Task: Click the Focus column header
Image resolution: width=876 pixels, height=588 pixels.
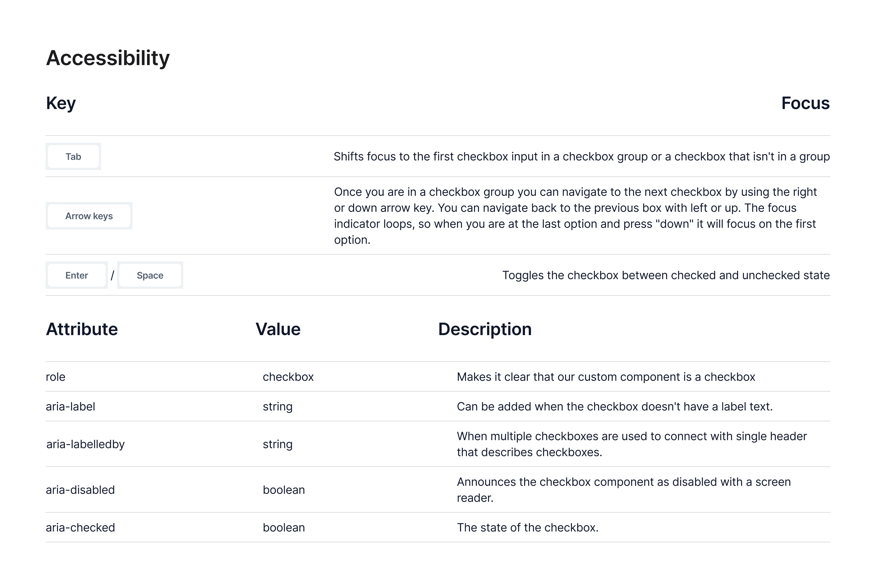Action: point(805,103)
